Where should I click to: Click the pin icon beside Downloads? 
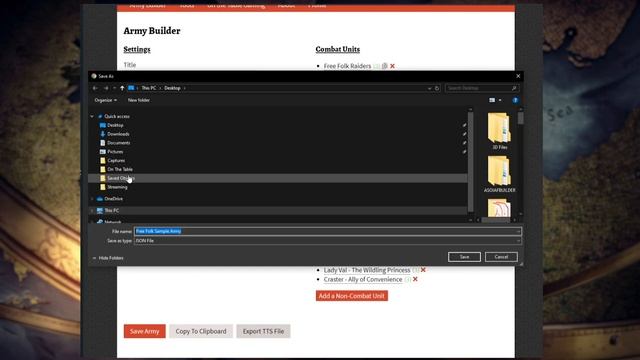[464, 134]
